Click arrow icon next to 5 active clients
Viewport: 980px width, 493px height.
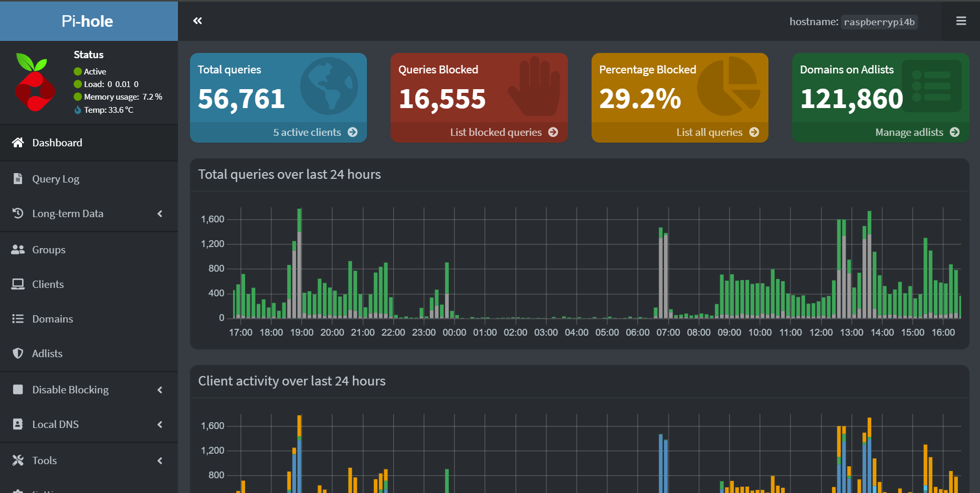click(353, 132)
